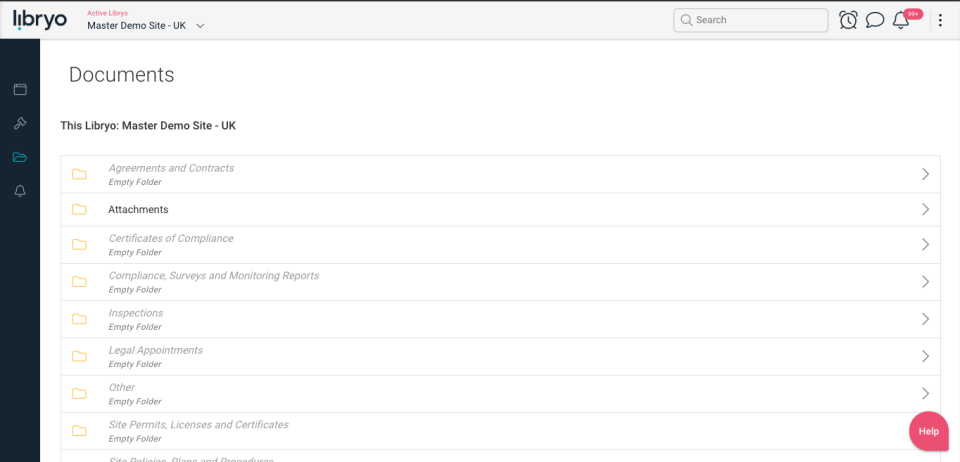This screenshot has height=462, width=960.
Task: Click the pink Help button
Action: click(929, 431)
